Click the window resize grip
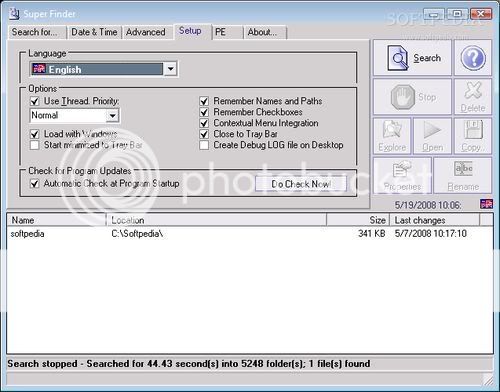 pyautogui.click(x=488, y=379)
